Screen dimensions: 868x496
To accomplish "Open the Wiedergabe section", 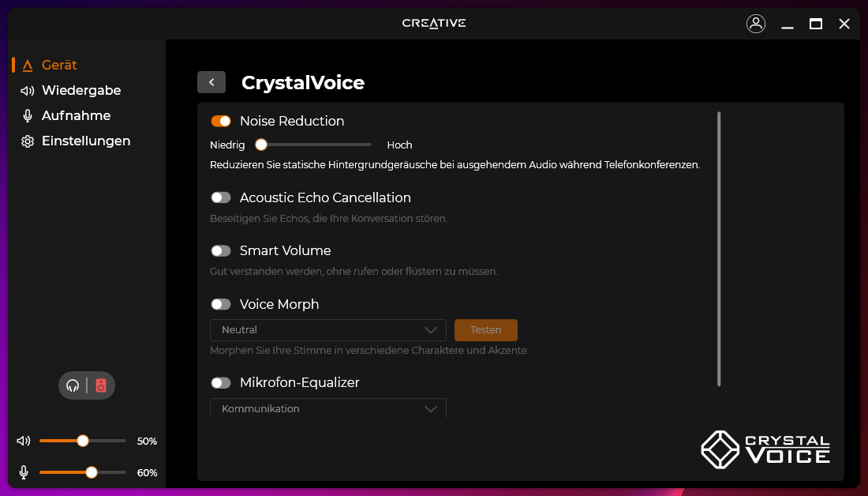I will tap(81, 90).
